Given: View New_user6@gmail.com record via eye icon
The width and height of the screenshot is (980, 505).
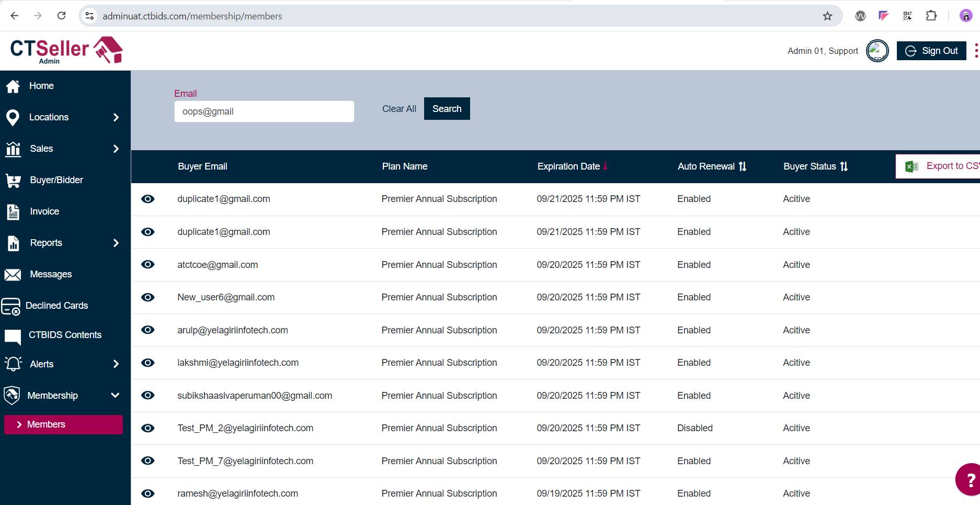Looking at the screenshot, I should coord(148,297).
